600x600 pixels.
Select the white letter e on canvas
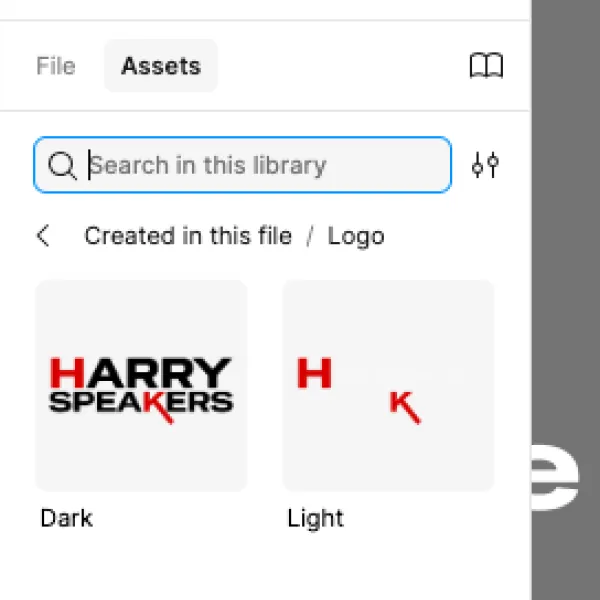[556, 477]
